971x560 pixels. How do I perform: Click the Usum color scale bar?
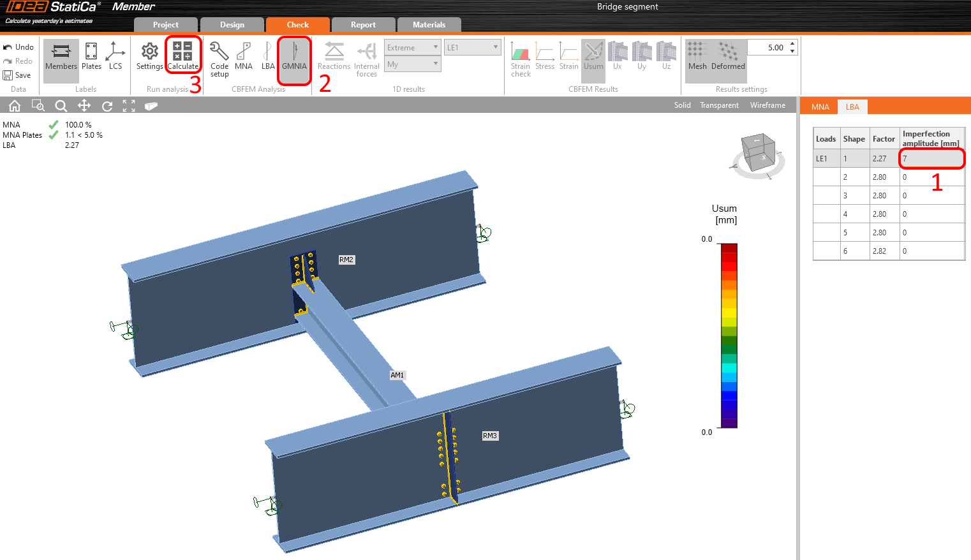tap(729, 335)
